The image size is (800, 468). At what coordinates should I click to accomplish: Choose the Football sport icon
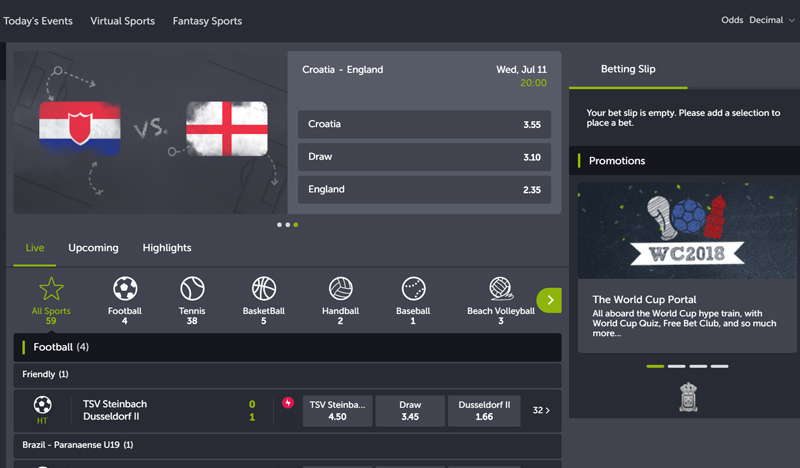click(125, 290)
